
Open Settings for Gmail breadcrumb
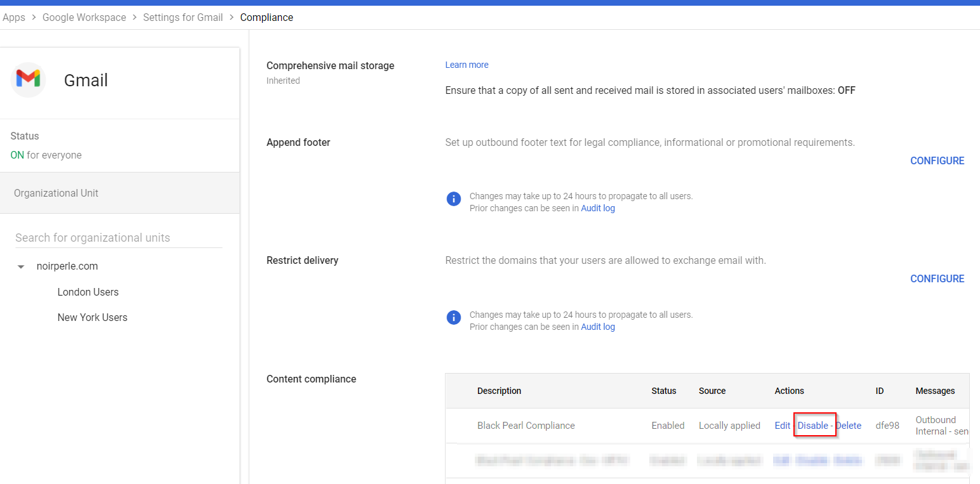pyautogui.click(x=183, y=17)
